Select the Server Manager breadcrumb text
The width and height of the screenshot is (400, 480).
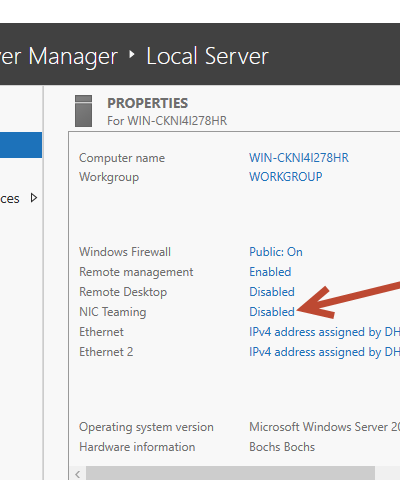click(59, 57)
